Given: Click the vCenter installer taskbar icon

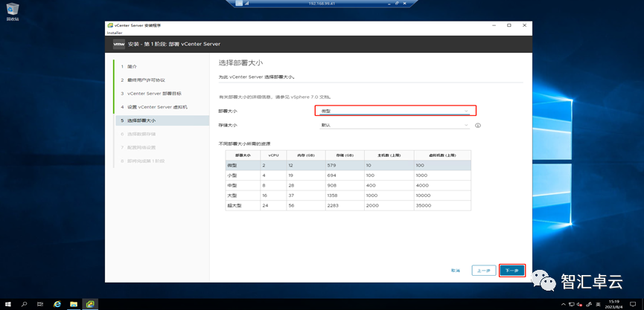Looking at the screenshot, I should click(x=90, y=304).
